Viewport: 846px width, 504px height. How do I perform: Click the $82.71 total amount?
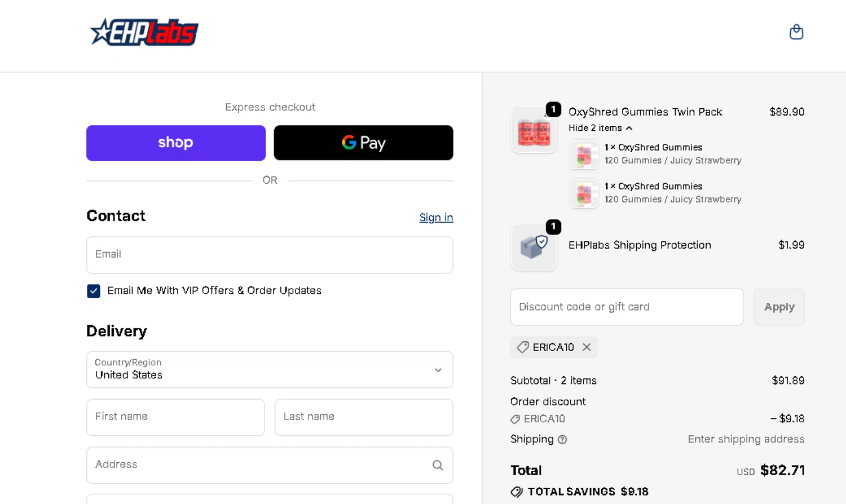click(782, 470)
